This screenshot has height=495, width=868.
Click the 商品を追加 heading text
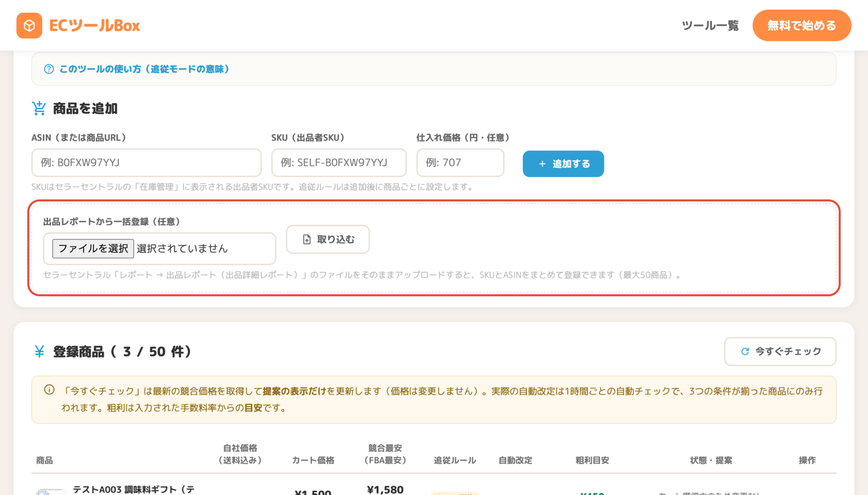(85, 108)
